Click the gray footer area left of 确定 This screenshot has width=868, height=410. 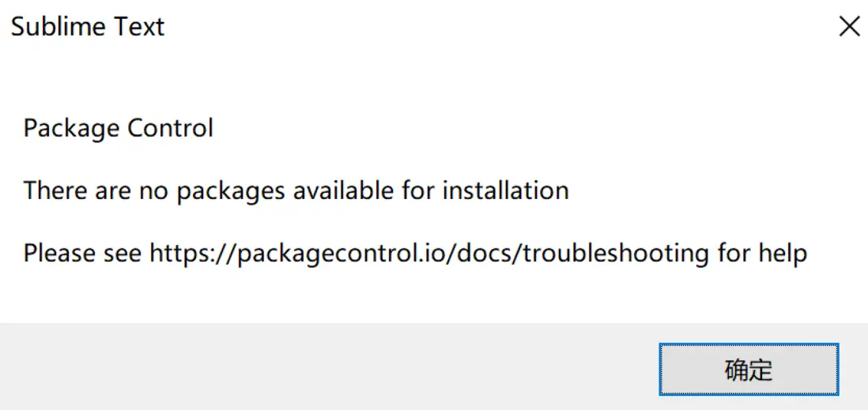coord(316,367)
